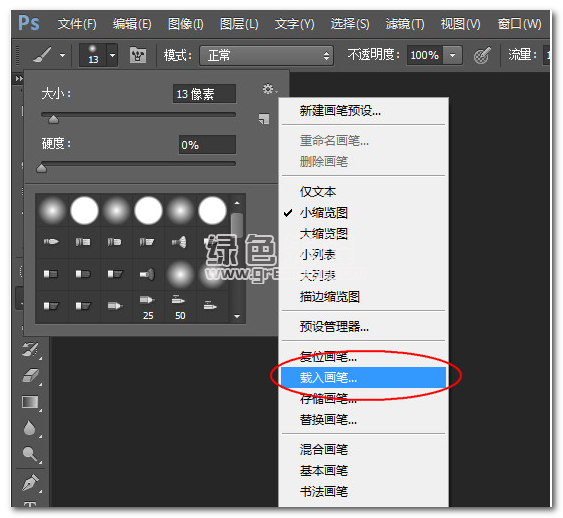Select the Eraser tool in the toolbar
The width and height of the screenshot is (563, 518).
31,376
